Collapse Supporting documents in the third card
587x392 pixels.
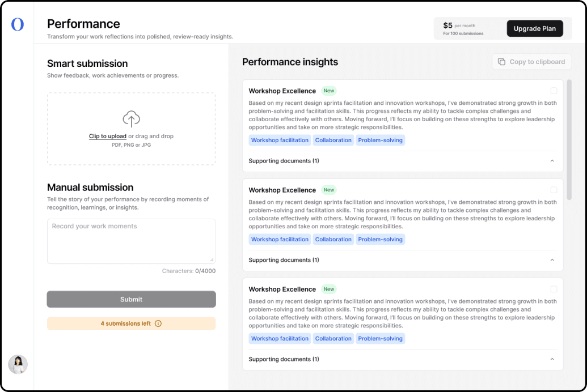pyautogui.click(x=552, y=359)
